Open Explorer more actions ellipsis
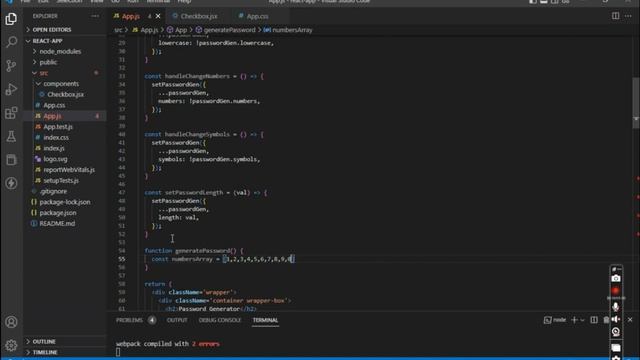640x360 pixels. (x=95, y=16)
